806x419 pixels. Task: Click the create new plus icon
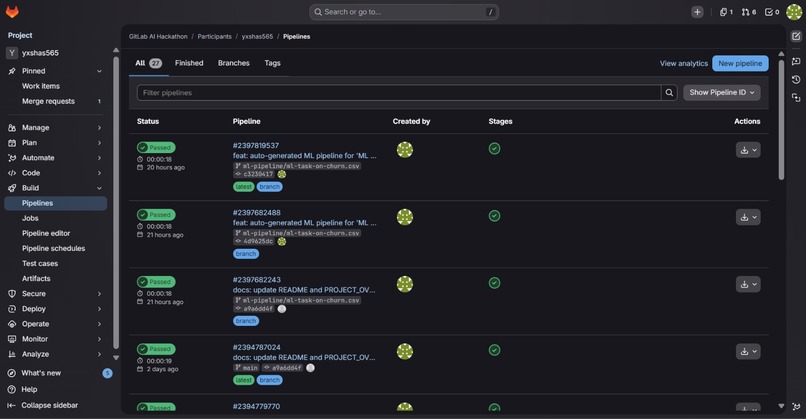tap(697, 12)
